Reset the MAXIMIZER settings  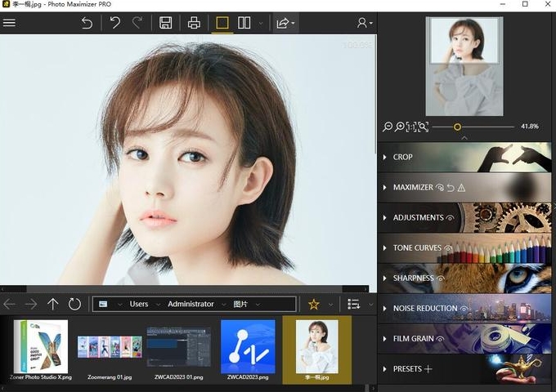451,187
